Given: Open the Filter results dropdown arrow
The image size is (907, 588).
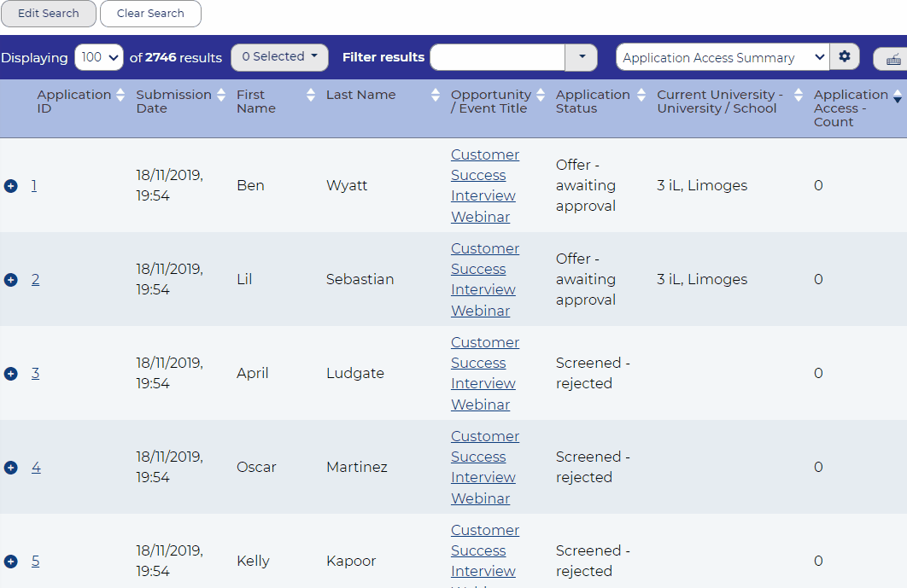Looking at the screenshot, I should coord(582,57).
